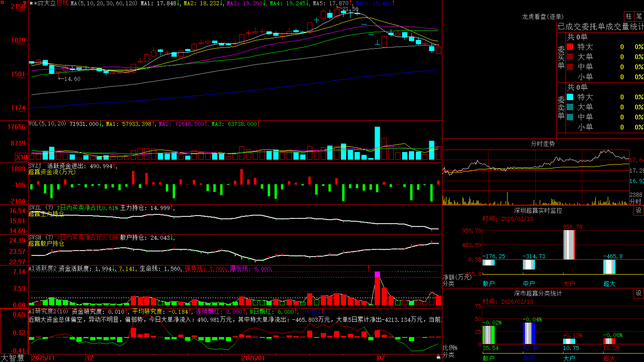Screen dimensions: 644x362
Task: Click the 委卖单 vertical label
Action: coord(561,107)
